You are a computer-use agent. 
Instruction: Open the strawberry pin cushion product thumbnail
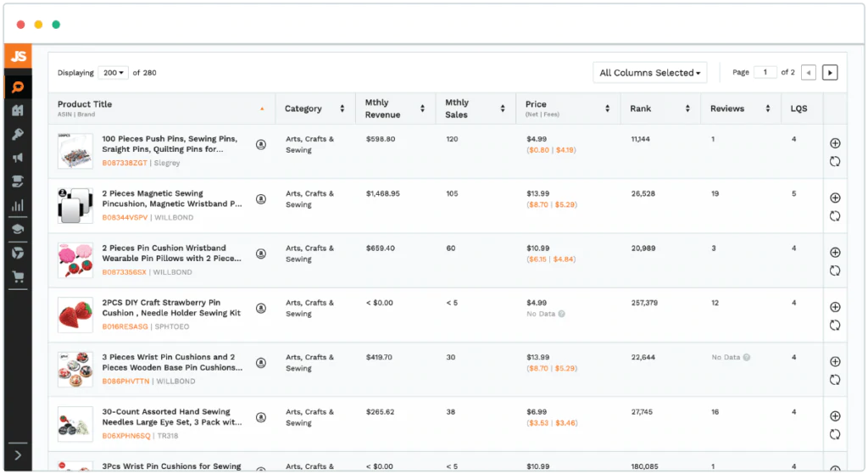tap(75, 315)
